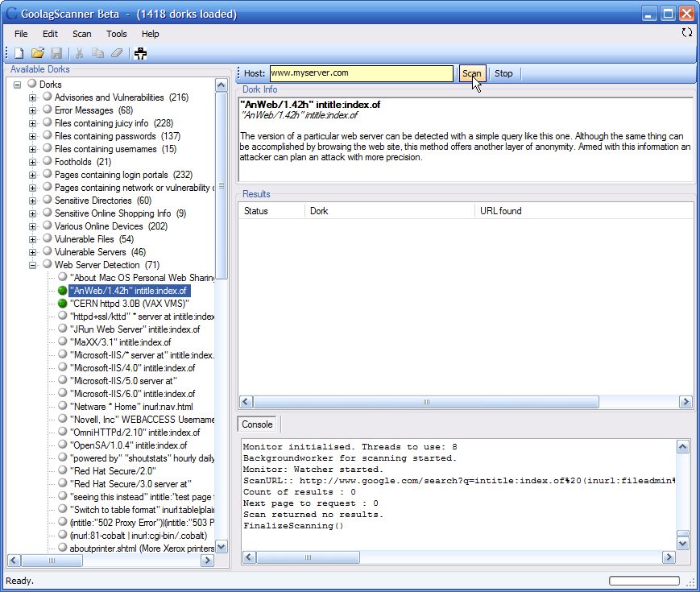The image size is (700, 592).
Task: Open the Help menu
Action: [x=151, y=34]
